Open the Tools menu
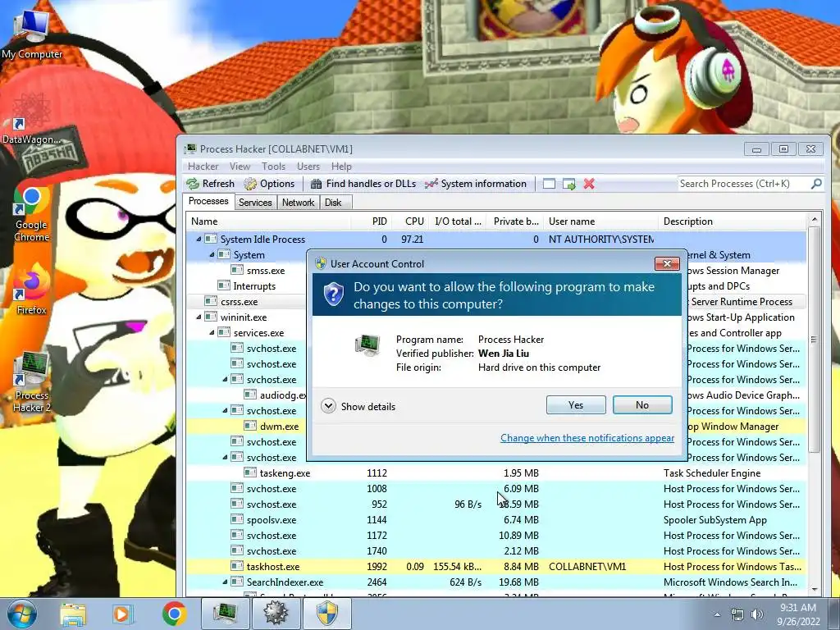840x630 pixels. 273,166
